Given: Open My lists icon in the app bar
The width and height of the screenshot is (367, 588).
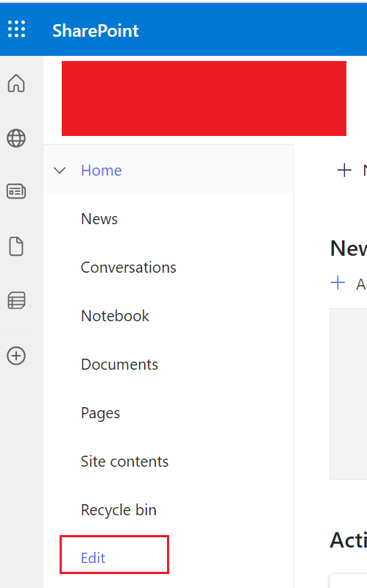Looking at the screenshot, I should 16,301.
